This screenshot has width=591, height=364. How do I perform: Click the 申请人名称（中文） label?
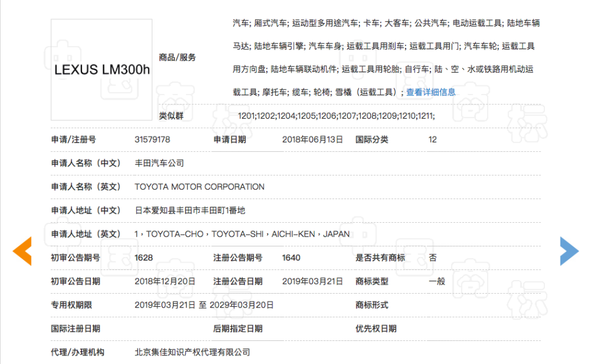coord(86,163)
